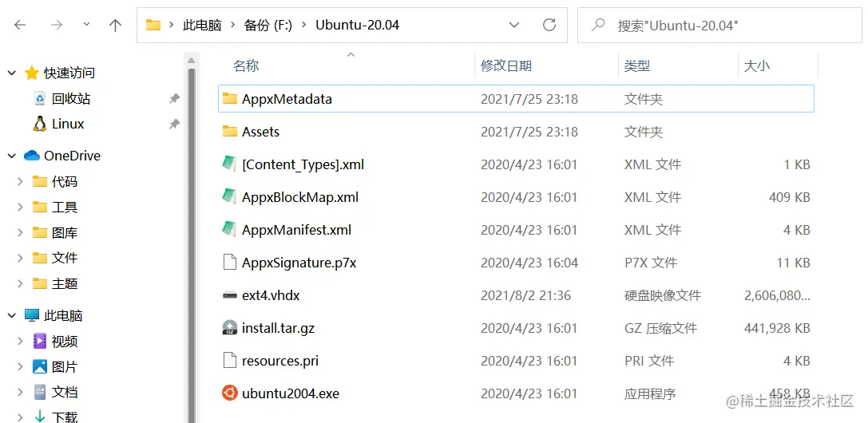The height and width of the screenshot is (423, 868).
Task: Sort by 名称 column header
Action: (246, 65)
